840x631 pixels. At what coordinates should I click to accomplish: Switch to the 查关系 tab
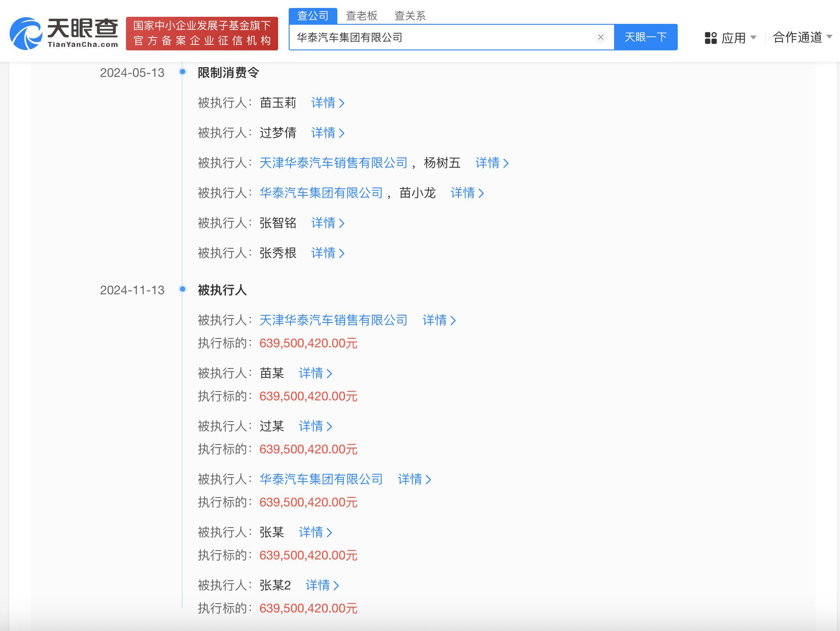point(410,16)
